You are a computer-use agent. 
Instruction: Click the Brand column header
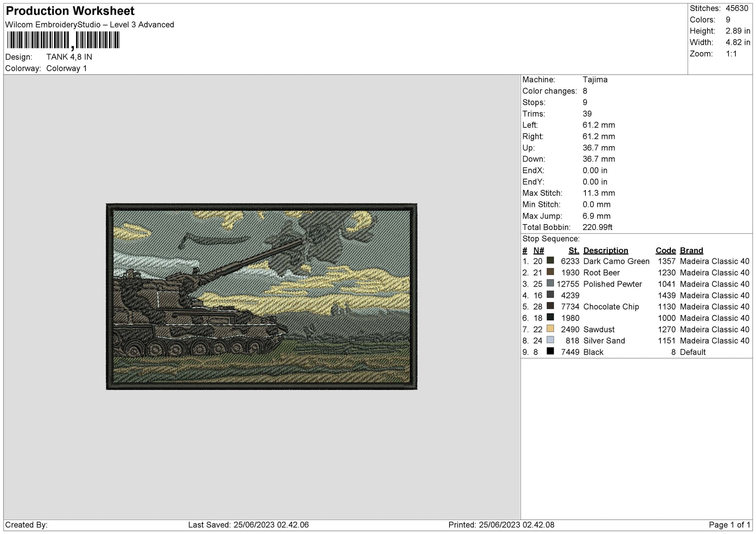(x=690, y=250)
